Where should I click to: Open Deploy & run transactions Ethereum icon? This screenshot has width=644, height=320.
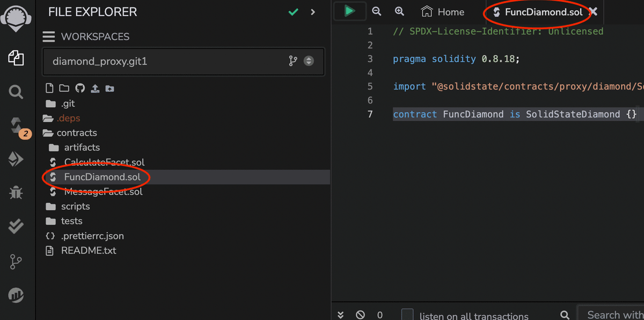16,159
